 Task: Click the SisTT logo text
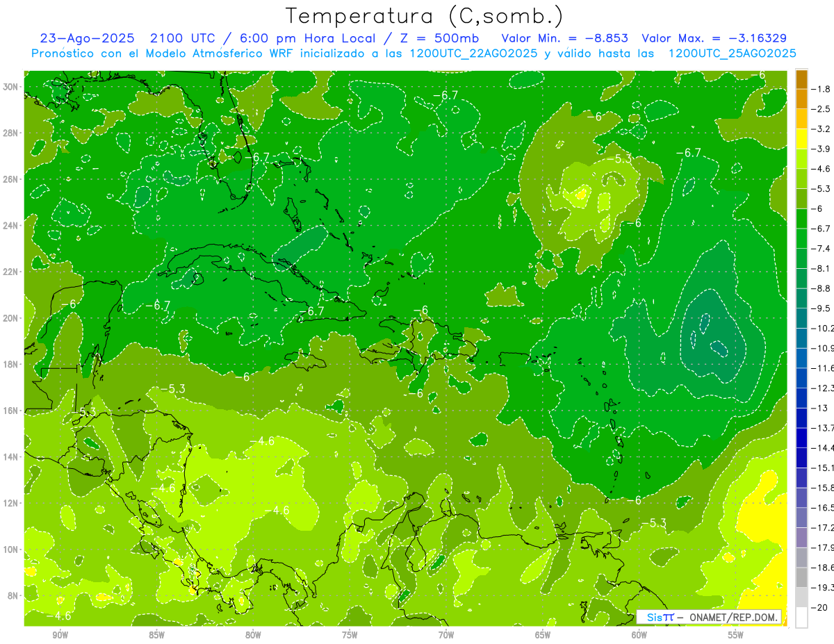pos(660,617)
